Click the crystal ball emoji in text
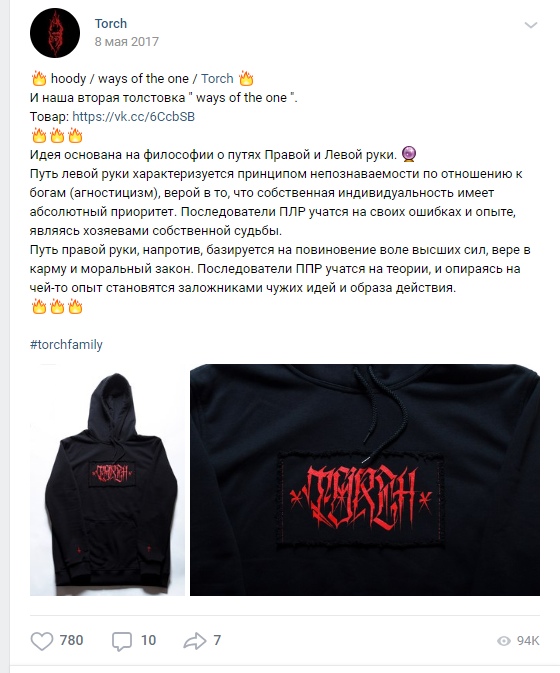The width and height of the screenshot is (560, 673). (x=409, y=154)
